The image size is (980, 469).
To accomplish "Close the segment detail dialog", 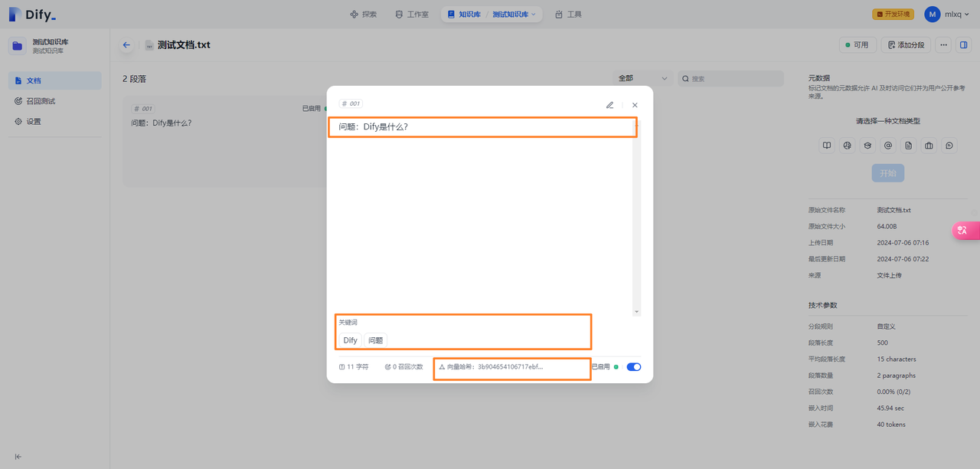I will point(635,105).
